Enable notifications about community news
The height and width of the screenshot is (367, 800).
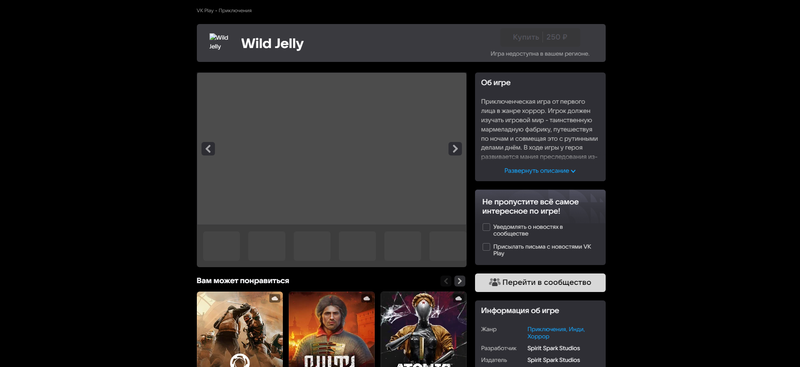(x=486, y=227)
